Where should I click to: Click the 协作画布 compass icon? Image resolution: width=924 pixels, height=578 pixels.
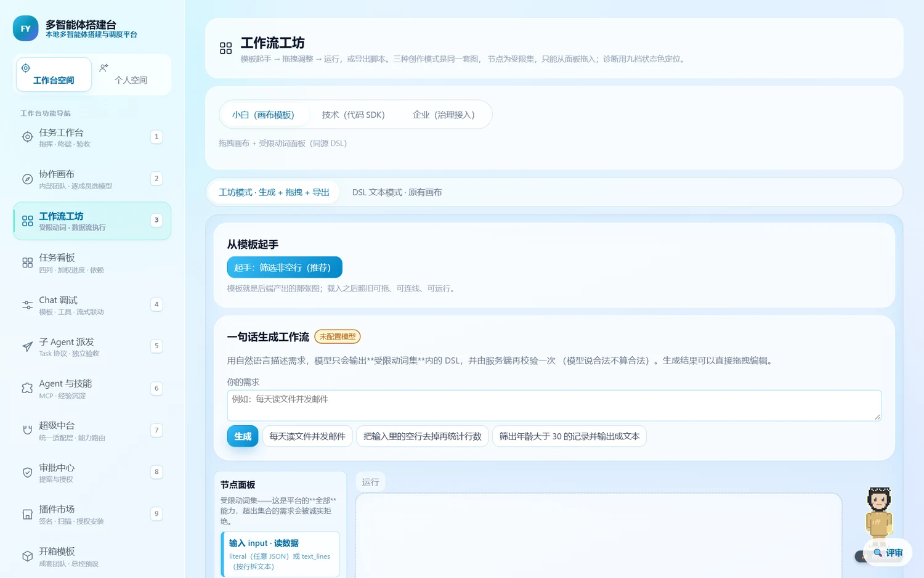27,179
